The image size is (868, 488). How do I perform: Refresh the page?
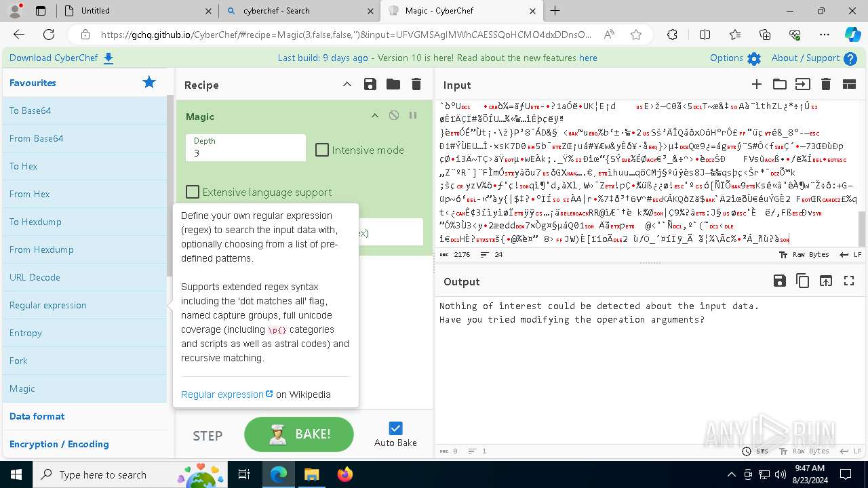pyautogui.click(x=49, y=35)
